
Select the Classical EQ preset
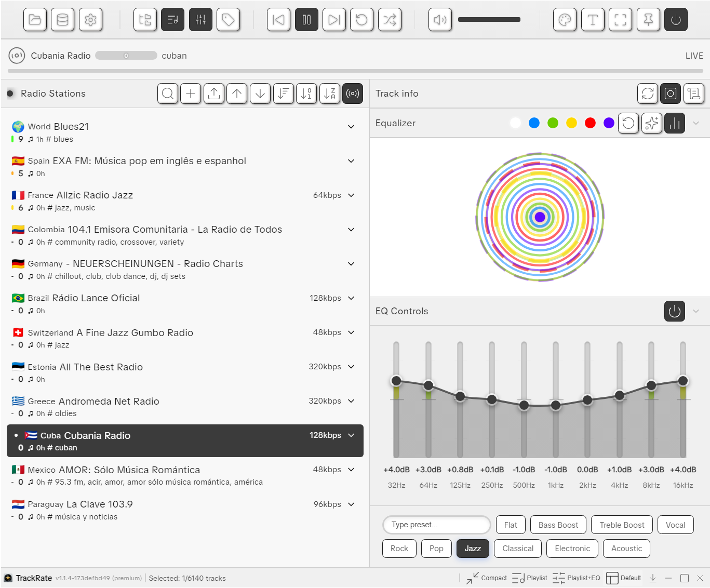pyautogui.click(x=517, y=549)
